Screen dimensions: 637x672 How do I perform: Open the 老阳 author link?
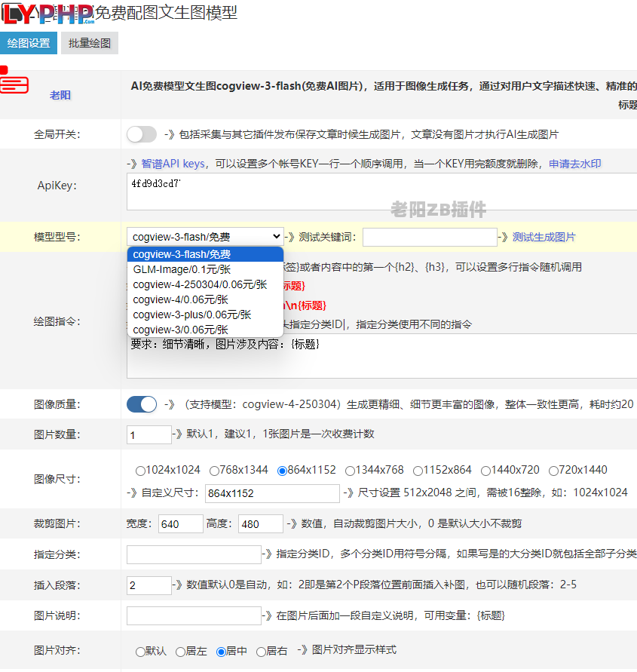tap(60, 95)
